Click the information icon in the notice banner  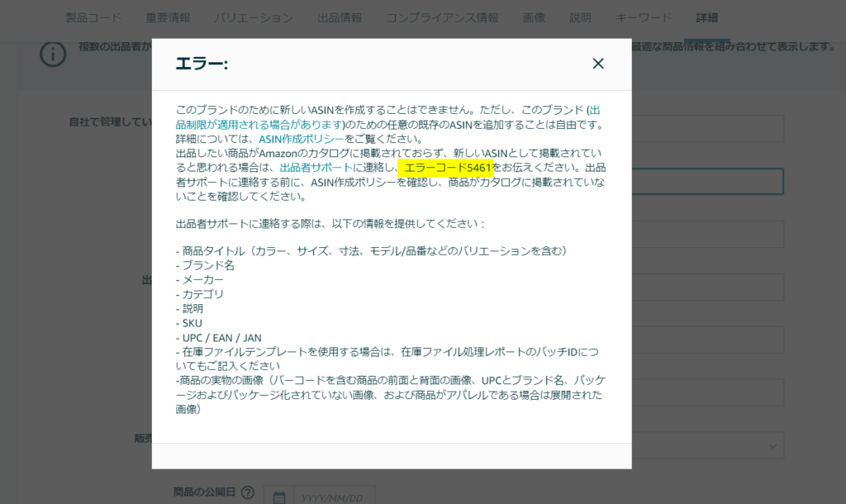point(53,55)
